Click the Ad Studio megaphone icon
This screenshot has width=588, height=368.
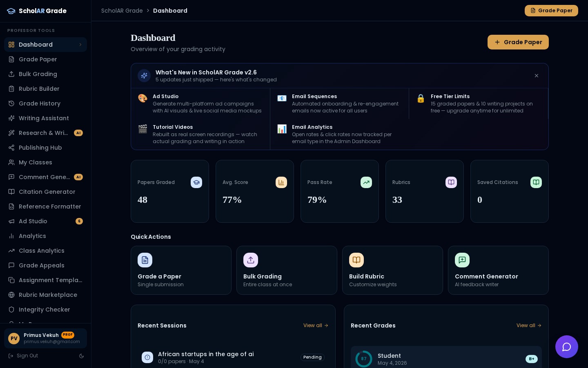(11, 221)
